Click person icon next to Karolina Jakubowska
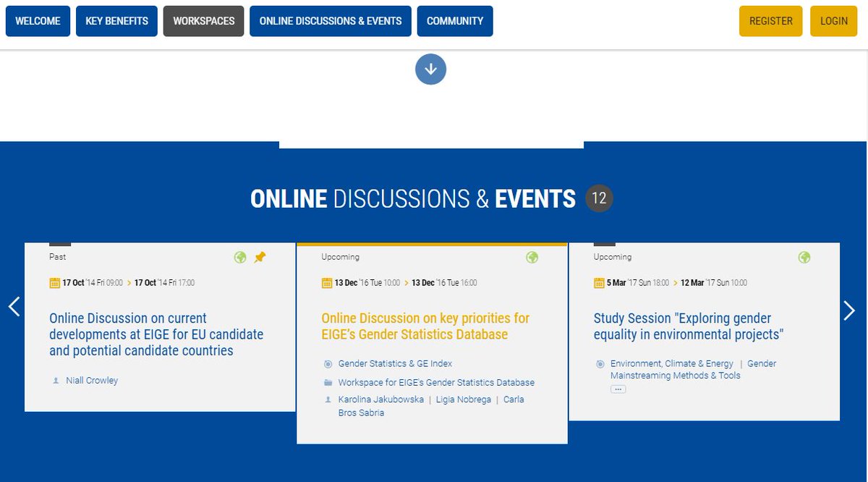The image size is (868, 482). click(328, 399)
